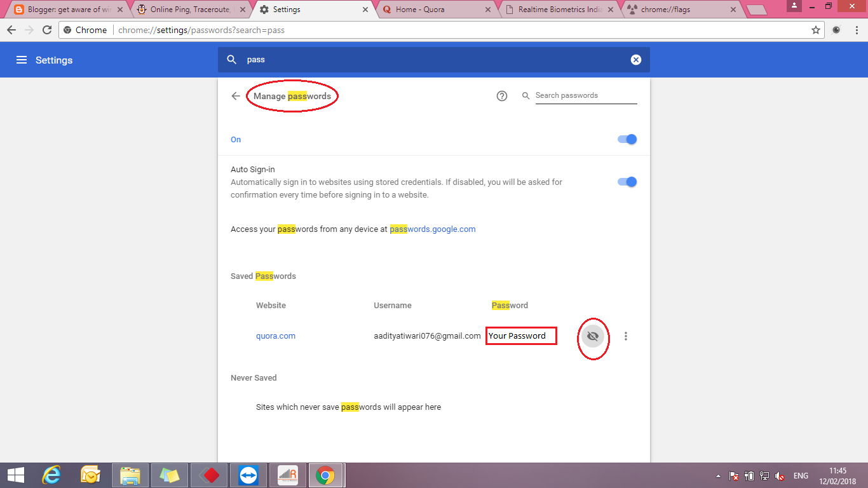Click the Auto Sign-in label
The height and width of the screenshot is (488, 868).
[253, 170]
